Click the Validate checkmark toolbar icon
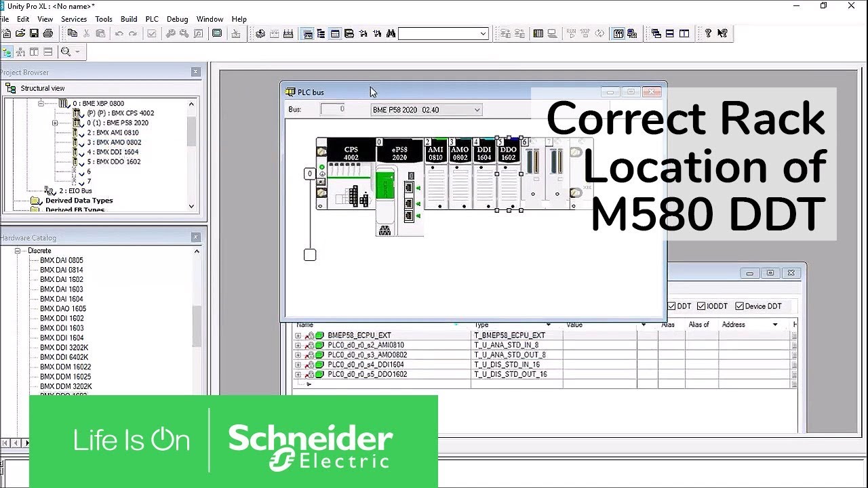The height and width of the screenshot is (488, 868). click(x=151, y=33)
